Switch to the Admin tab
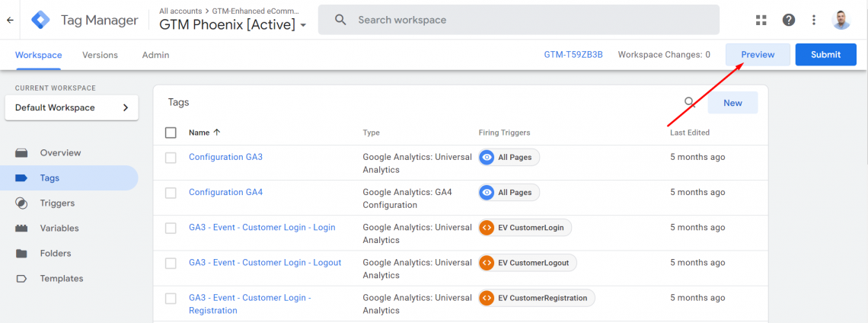Viewport: 868px width, 323px height. (155, 55)
